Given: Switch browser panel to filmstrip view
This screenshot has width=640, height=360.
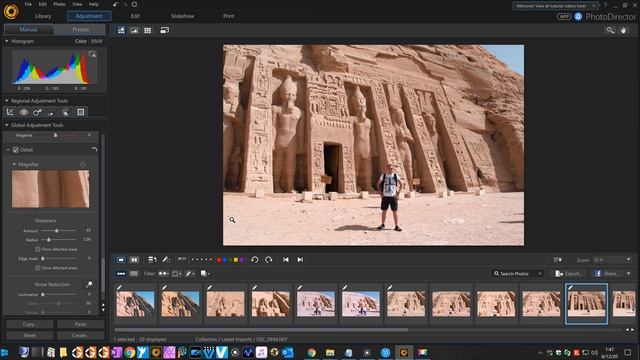Looking at the screenshot, I should [x=121, y=273].
